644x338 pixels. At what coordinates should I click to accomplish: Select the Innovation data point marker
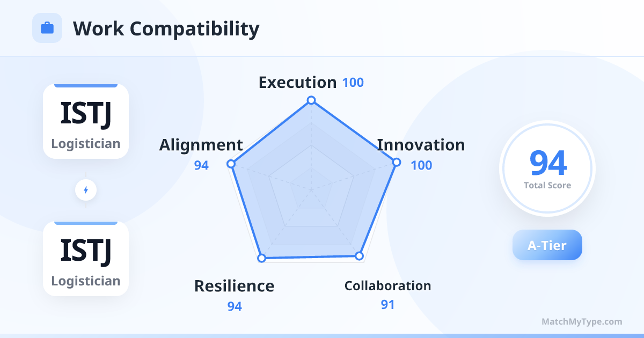[396, 162]
